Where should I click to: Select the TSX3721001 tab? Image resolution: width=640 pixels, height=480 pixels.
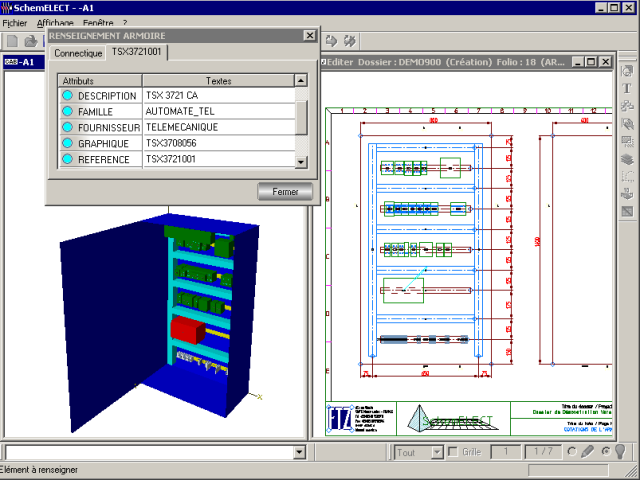tap(137, 52)
